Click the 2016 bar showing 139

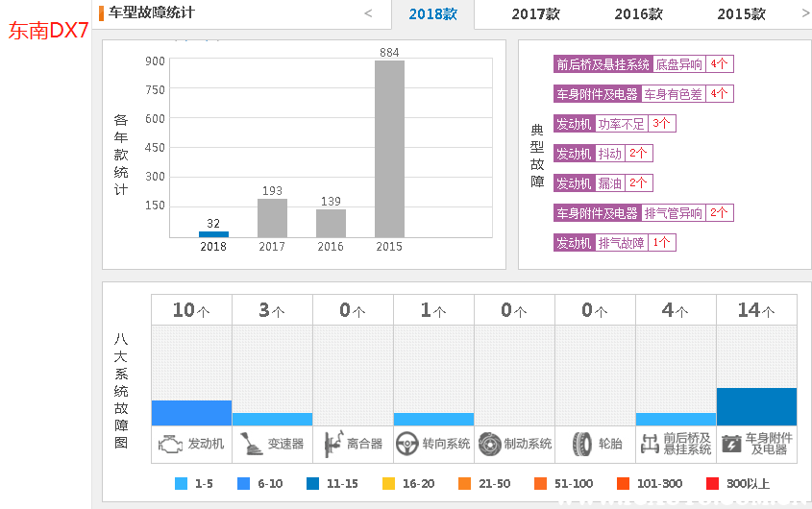pos(331,223)
